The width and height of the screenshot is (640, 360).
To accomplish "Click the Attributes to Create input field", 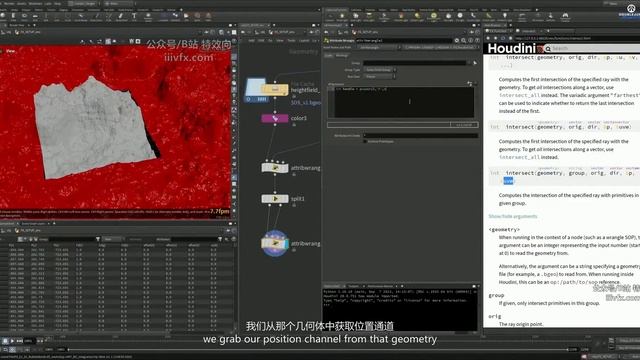I will pyautogui.click(x=420, y=136).
